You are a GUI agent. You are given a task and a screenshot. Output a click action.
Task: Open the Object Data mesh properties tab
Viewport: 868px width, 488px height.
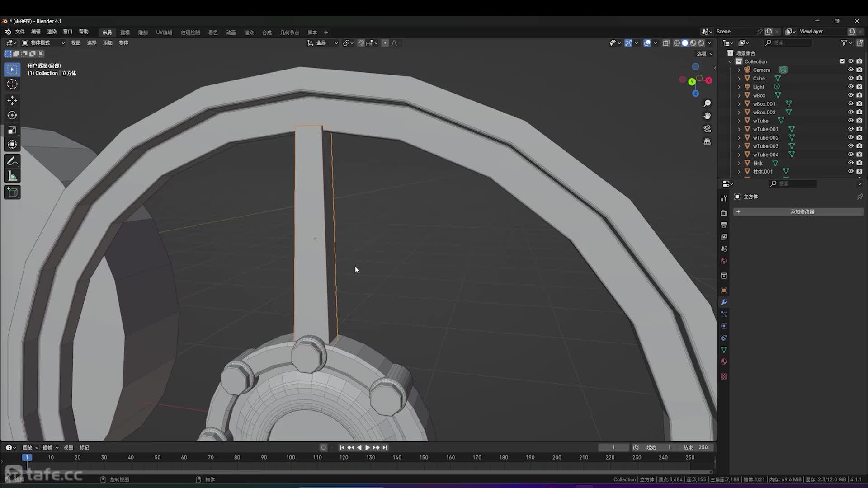724,350
